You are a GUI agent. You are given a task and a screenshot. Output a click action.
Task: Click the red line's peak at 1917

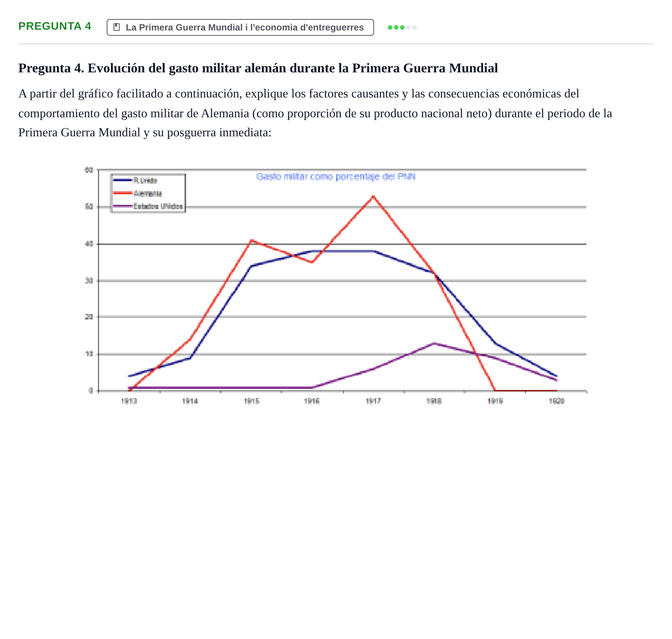click(x=373, y=196)
